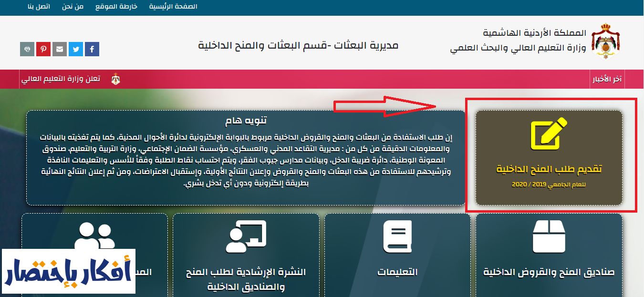Open the الصفحة الرئيسية menu item
The width and height of the screenshot is (644, 297).
tap(172, 7)
